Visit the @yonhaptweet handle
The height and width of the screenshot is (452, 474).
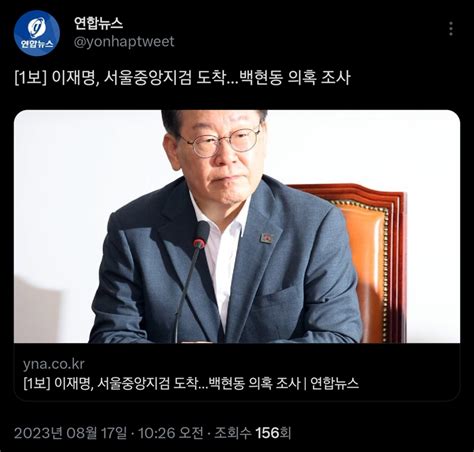point(124,42)
